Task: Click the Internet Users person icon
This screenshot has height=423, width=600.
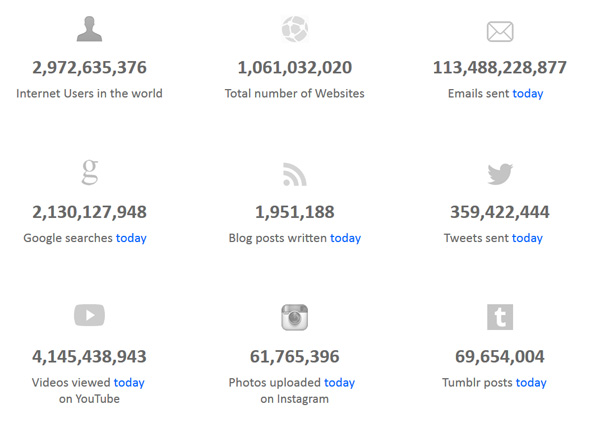Action: (x=89, y=30)
